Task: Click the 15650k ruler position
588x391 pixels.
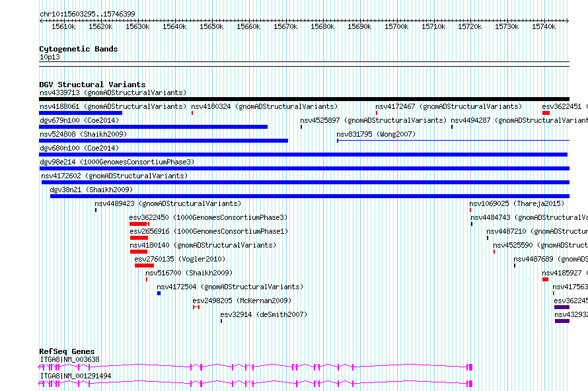Action: (x=211, y=26)
